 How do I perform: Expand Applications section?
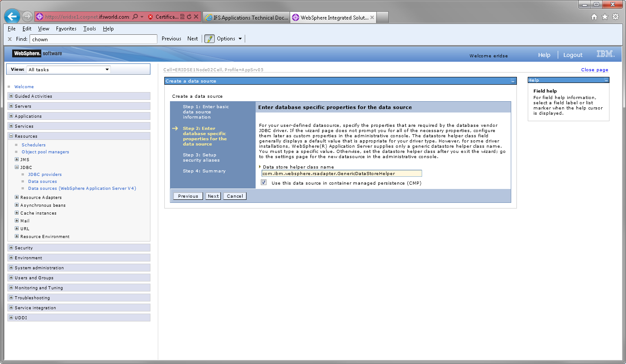(x=11, y=116)
